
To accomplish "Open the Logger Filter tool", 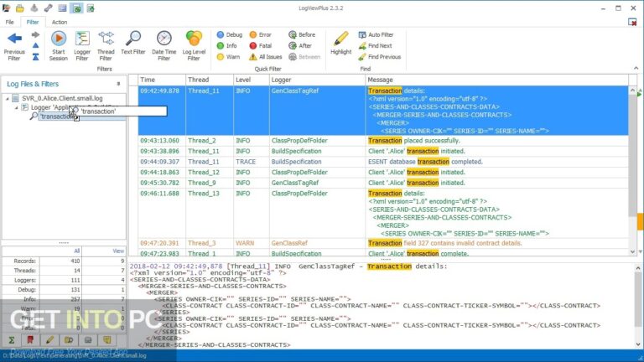I will click(82, 46).
